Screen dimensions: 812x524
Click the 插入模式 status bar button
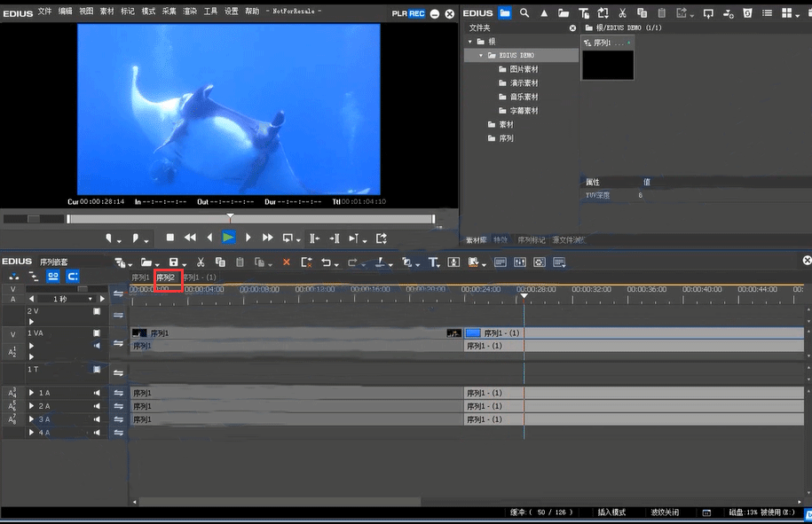coord(612,512)
